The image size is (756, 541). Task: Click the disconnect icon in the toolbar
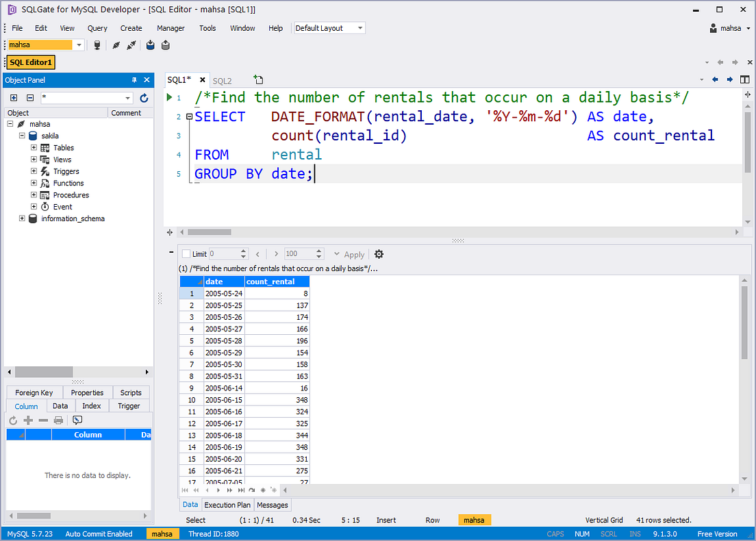pos(133,45)
